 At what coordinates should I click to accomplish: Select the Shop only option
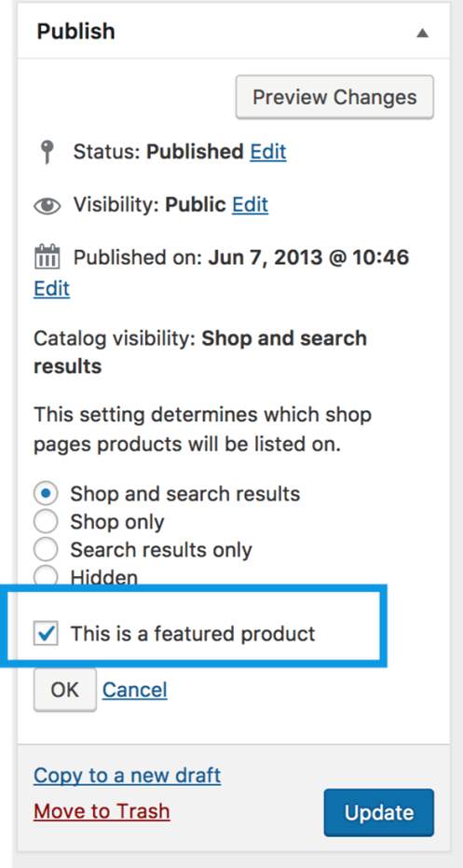[x=46, y=521]
